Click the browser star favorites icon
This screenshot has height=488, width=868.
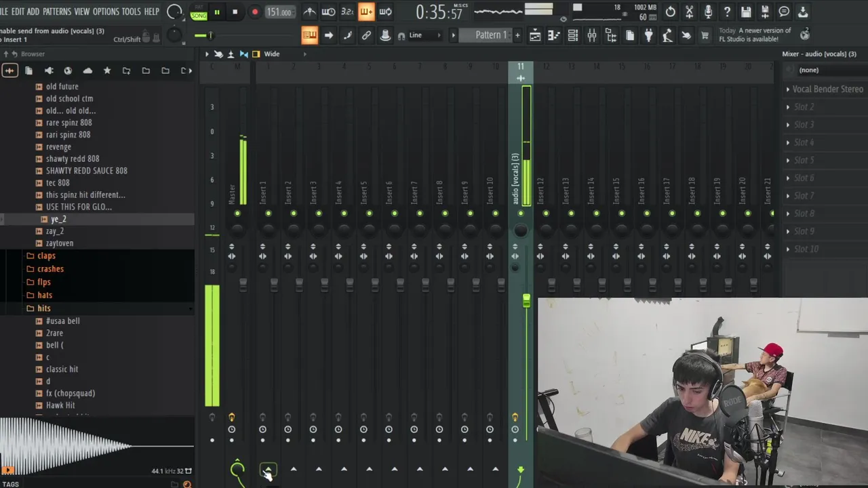106,70
